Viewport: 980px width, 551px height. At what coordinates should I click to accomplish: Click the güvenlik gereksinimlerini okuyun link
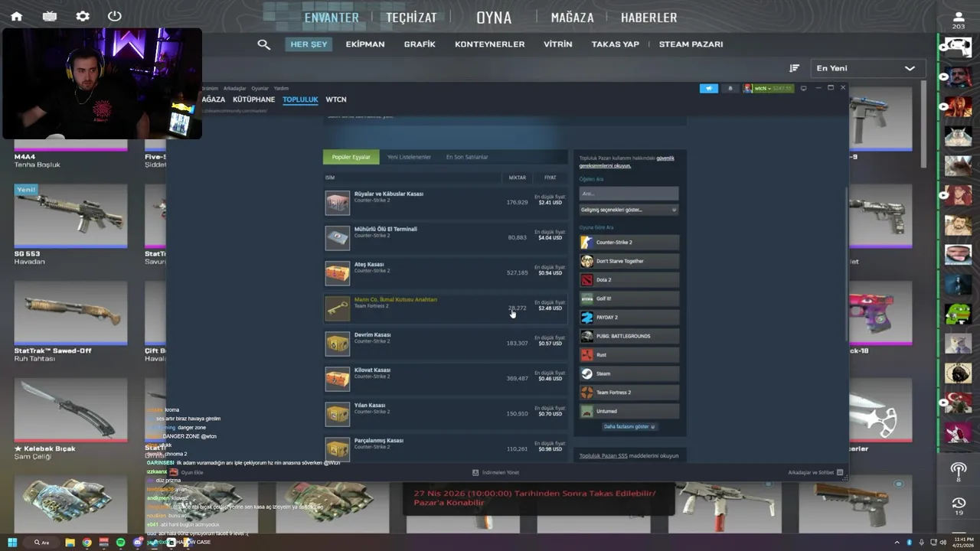tap(626, 161)
